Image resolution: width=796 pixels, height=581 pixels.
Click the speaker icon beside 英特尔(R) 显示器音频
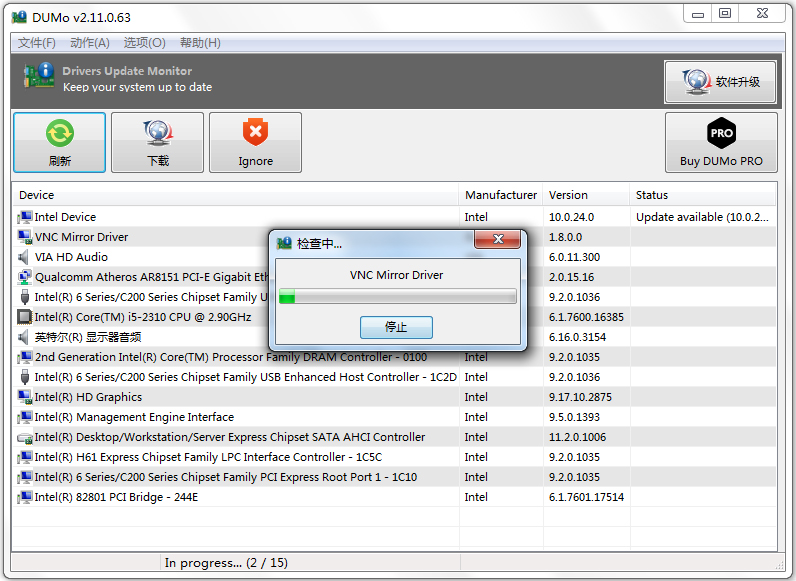click(x=23, y=337)
